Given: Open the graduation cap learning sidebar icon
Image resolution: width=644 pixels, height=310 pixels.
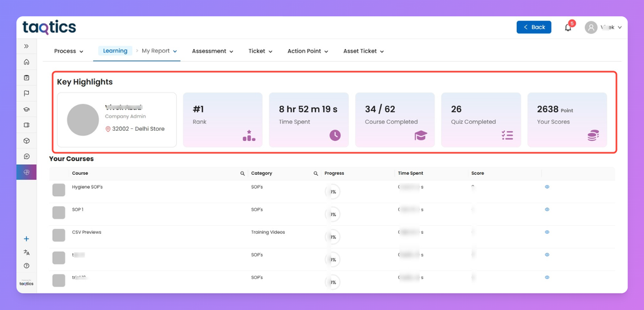Looking at the screenshot, I should [x=26, y=109].
